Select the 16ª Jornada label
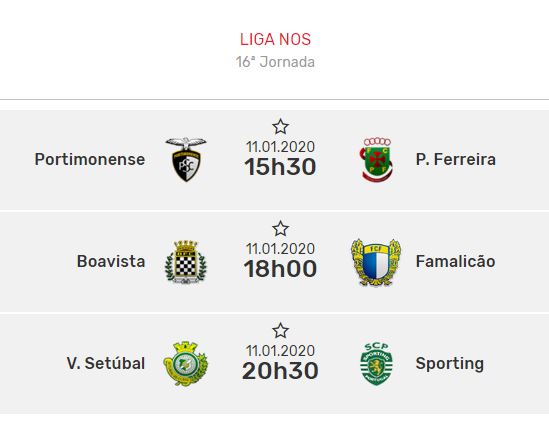549x429 pixels. pos(275,62)
